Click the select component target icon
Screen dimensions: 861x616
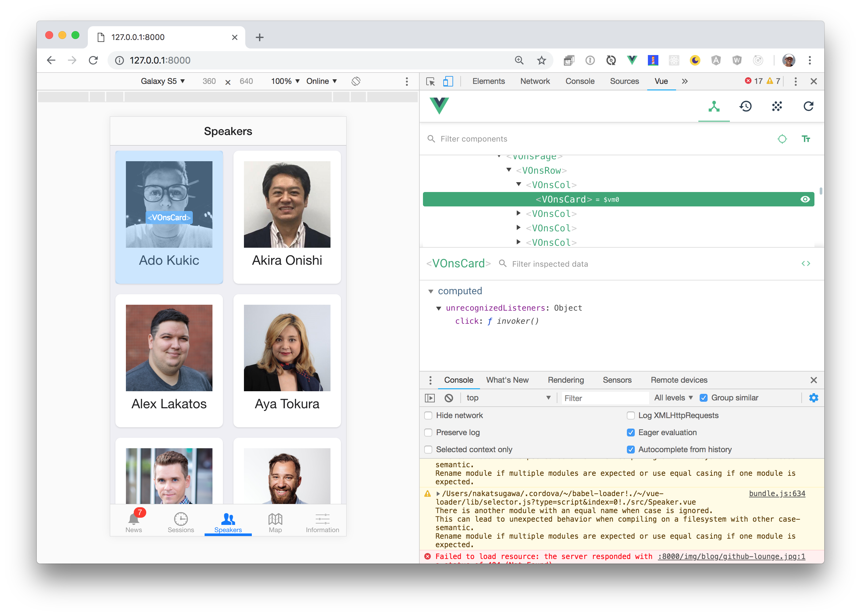(782, 139)
